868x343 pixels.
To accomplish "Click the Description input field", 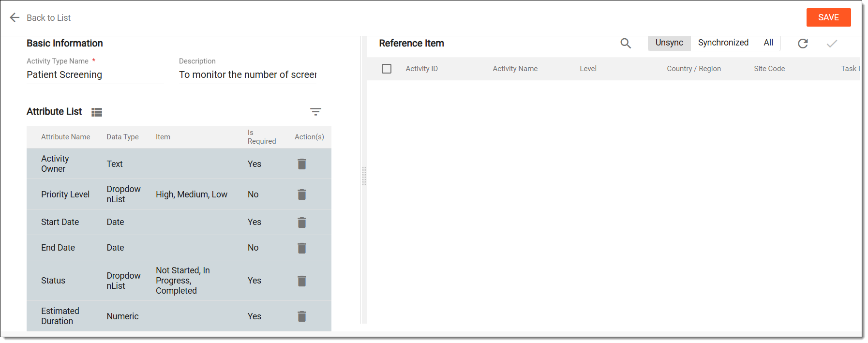I will [x=248, y=75].
